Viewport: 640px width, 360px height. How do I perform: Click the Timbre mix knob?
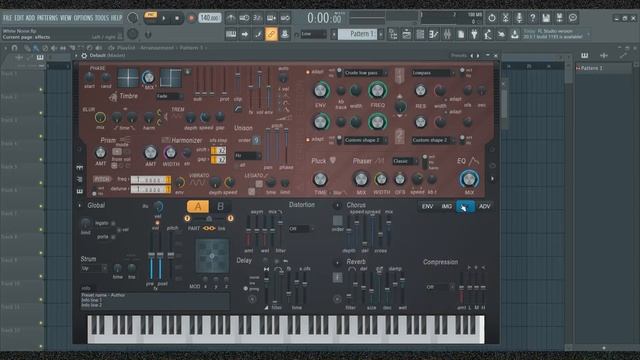coord(149,77)
